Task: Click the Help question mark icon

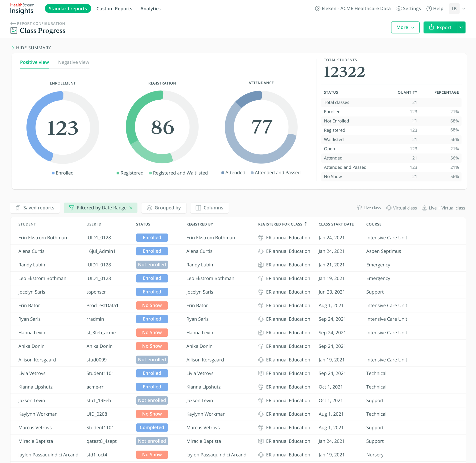Action: click(429, 8)
